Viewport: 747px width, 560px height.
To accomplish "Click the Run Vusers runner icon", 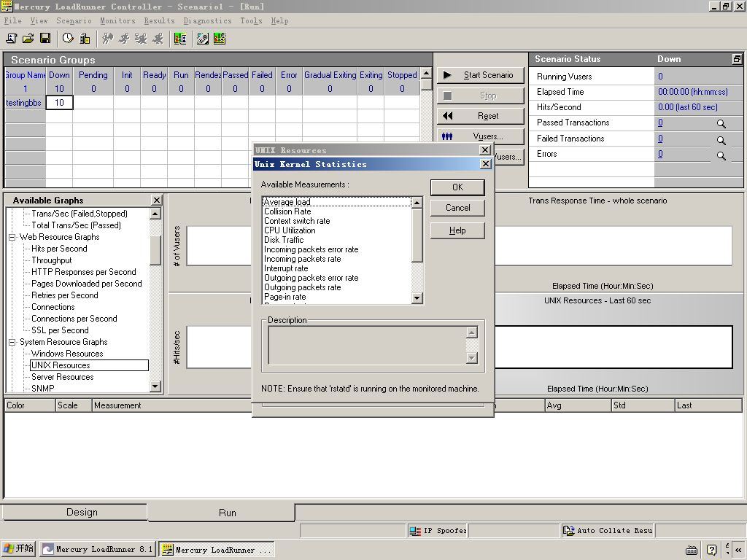I will click(x=124, y=39).
